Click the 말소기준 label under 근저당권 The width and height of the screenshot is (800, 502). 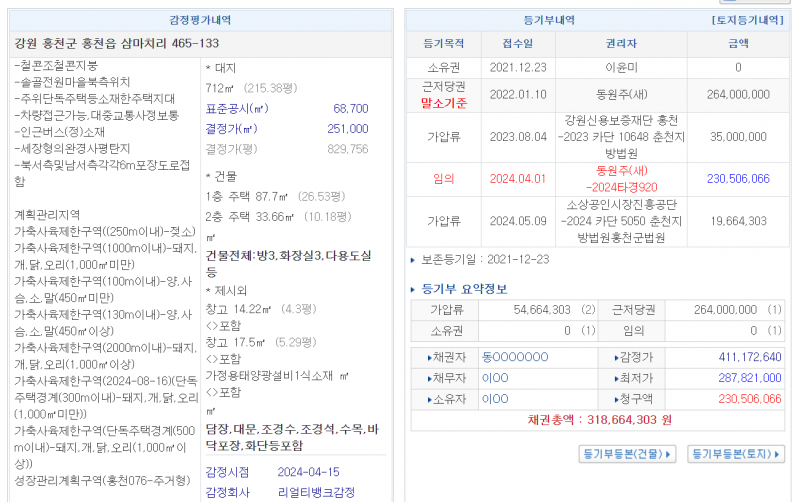coord(443,102)
